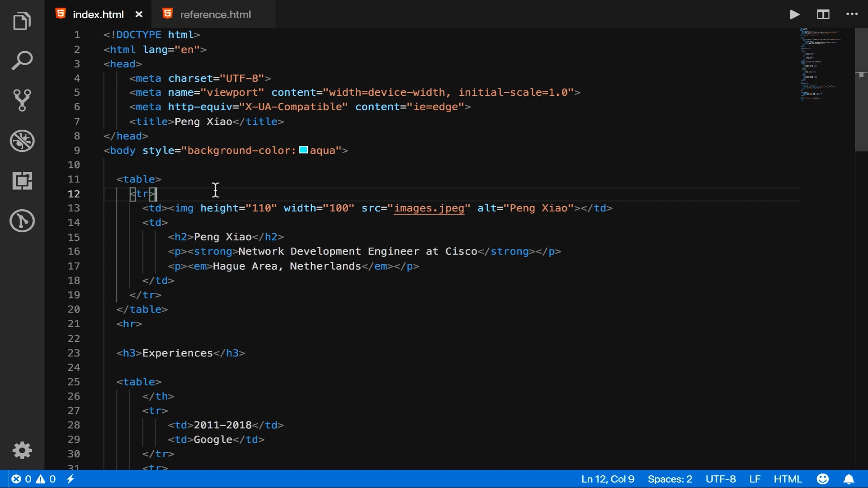
Task: Close the index.html tab
Action: 139,14
